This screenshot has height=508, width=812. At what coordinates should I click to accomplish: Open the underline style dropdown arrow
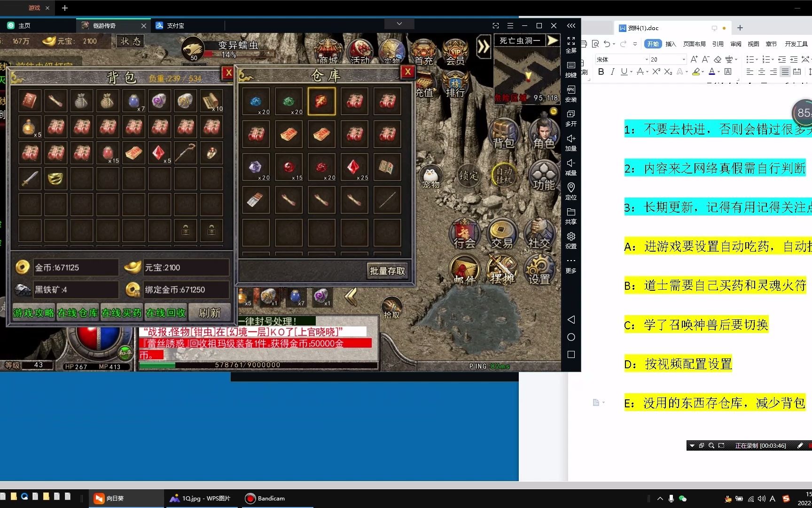click(631, 72)
